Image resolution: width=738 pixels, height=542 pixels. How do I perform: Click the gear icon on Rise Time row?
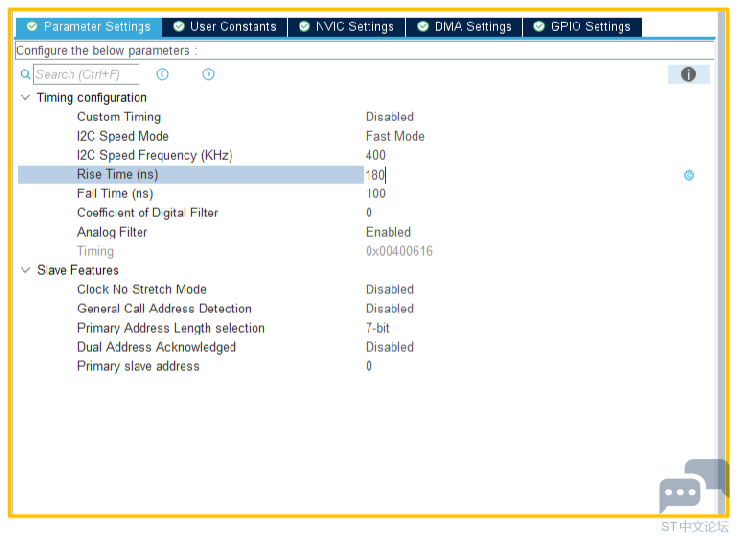pyautogui.click(x=689, y=175)
